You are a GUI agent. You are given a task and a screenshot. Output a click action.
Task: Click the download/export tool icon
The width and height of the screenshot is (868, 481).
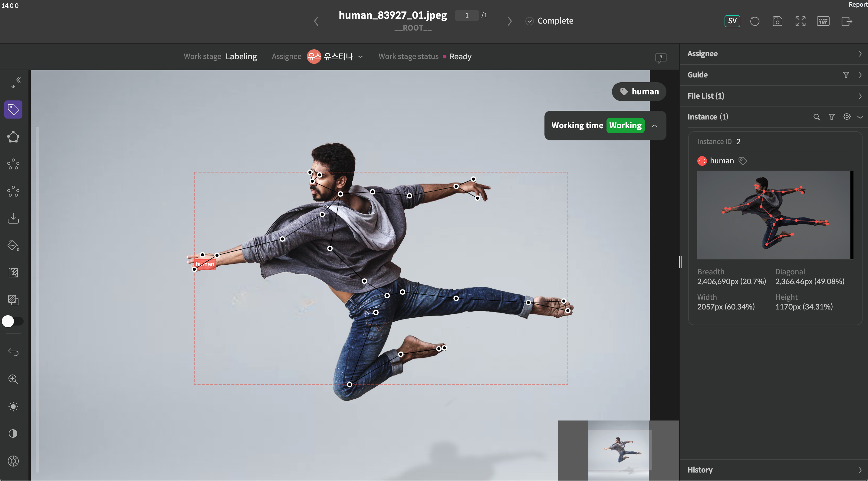pyautogui.click(x=13, y=218)
